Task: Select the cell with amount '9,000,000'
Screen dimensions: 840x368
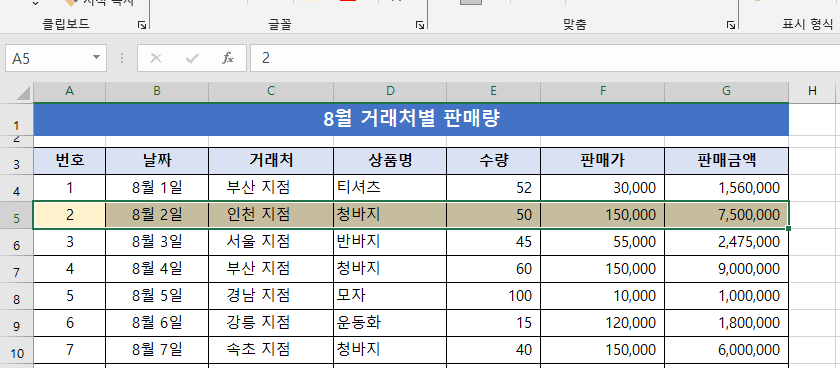Action: click(726, 269)
